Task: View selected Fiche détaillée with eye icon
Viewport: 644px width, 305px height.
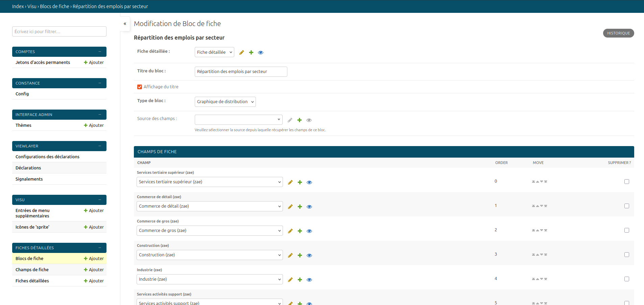Action: pos(261,52)
